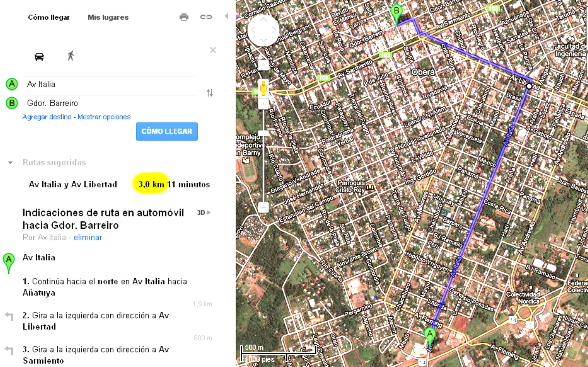Click the Agregar destino link
The width and height of the screenshot is (588, 367).
(x=47, y=117)
